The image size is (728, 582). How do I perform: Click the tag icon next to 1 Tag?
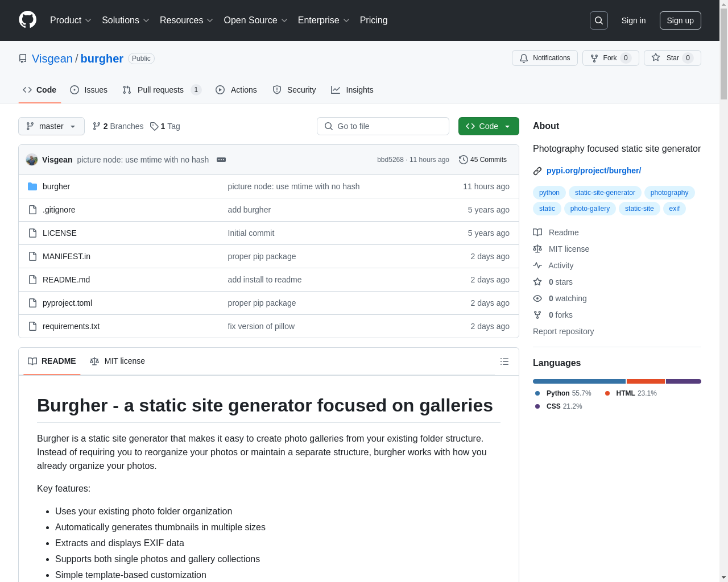154,126
